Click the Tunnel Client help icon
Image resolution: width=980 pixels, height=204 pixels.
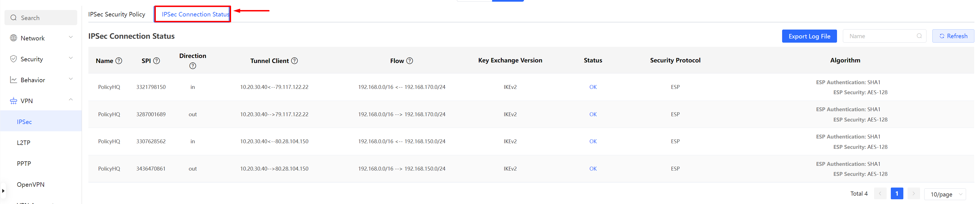[x=294, y=61]
